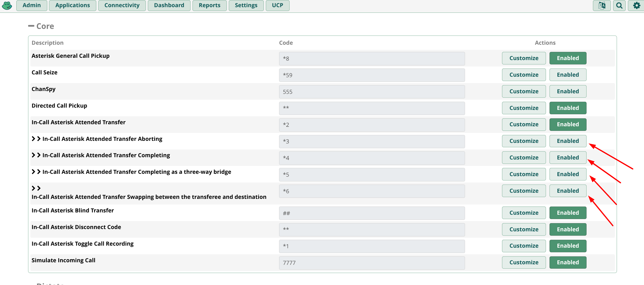
Task: Open the Connectivity menu
Action: coord(122,6)
